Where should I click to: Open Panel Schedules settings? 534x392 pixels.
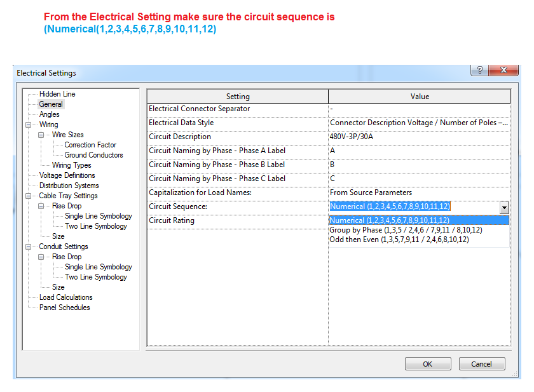point(65,308)
